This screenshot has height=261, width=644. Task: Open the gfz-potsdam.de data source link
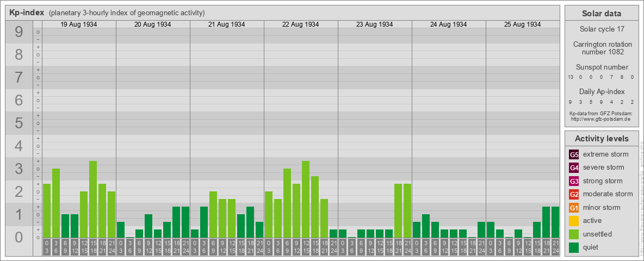coord(602,119)
